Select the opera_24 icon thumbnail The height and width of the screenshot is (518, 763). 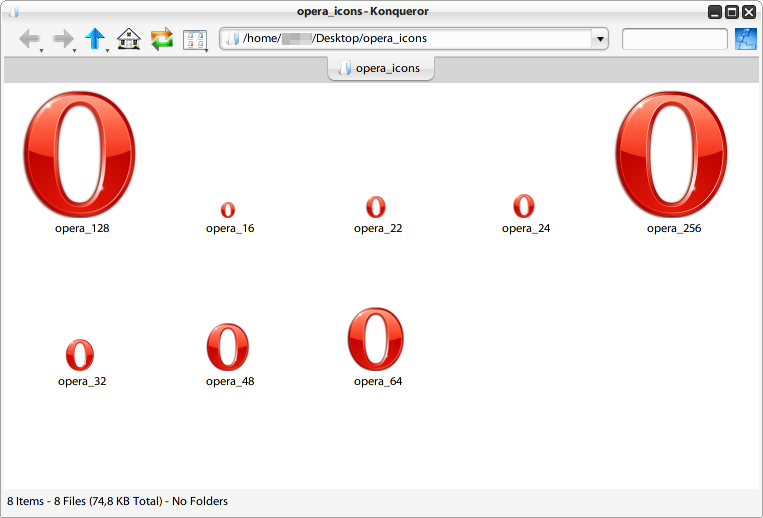[524, 206]
